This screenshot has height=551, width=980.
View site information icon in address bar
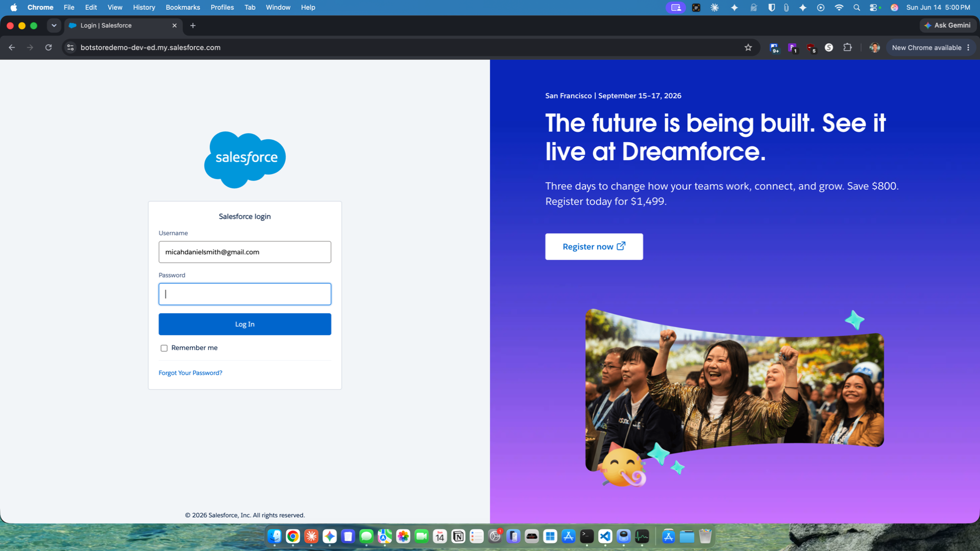click(70, 47)
